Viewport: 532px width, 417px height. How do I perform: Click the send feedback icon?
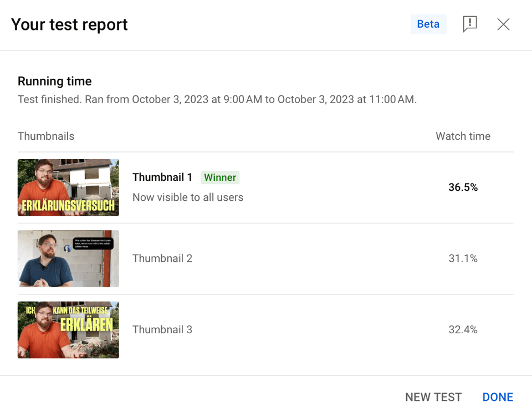(469, 24)
